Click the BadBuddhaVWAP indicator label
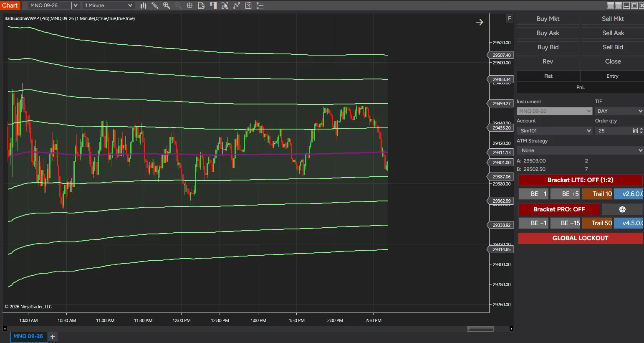This screenshot has width=644, height=343. tap(70, 18)
